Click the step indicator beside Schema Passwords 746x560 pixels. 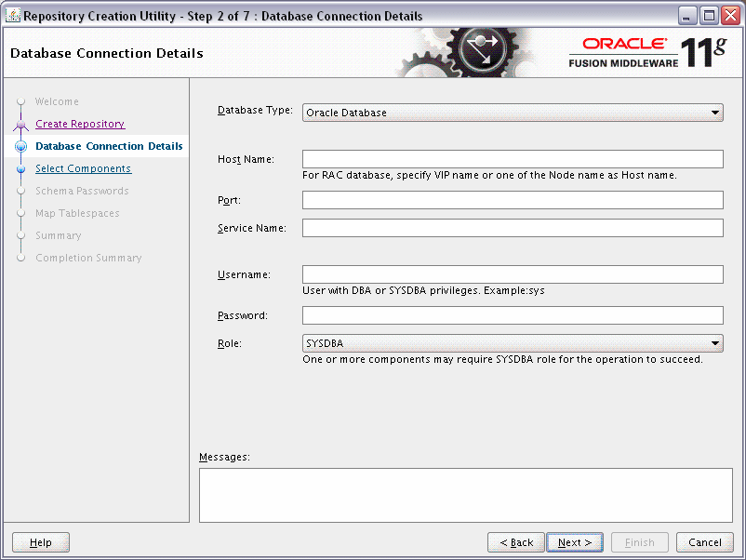(20, 191)
